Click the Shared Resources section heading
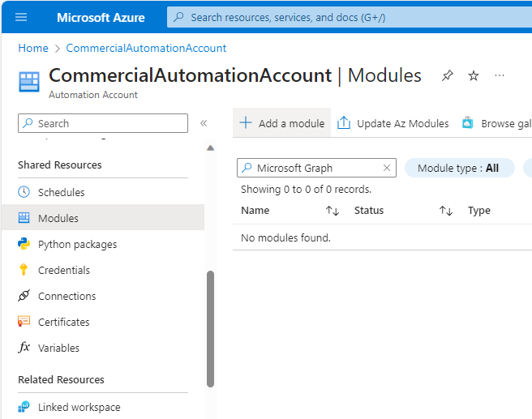This screenshot has height=419, width=532. click(x=60, y=165)
